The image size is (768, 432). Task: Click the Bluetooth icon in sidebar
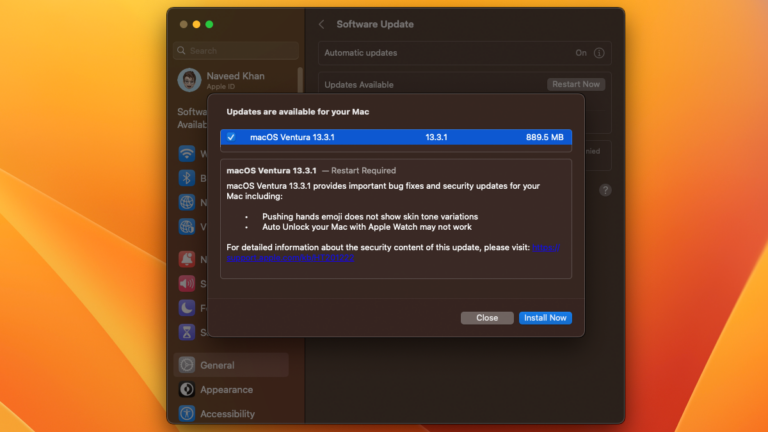click(186, 178)
